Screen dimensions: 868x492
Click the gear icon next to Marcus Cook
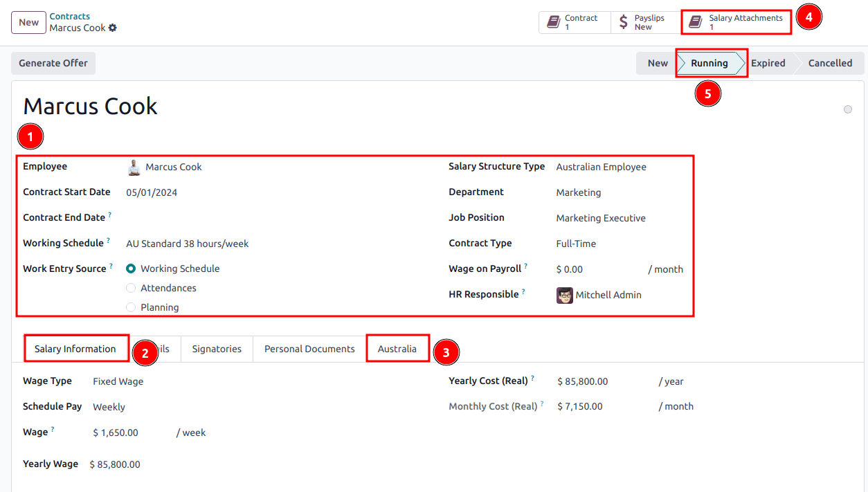[113, 28]
